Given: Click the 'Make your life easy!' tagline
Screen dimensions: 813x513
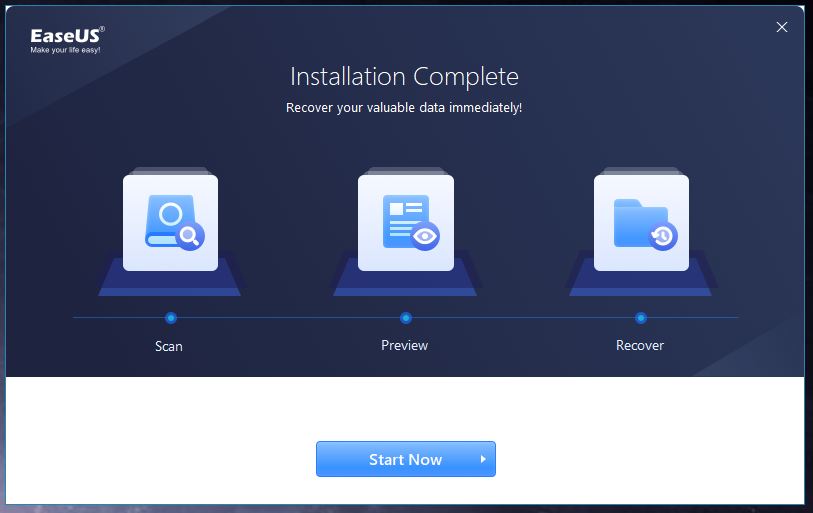Looking at the screenshot, I should [65, 50].
